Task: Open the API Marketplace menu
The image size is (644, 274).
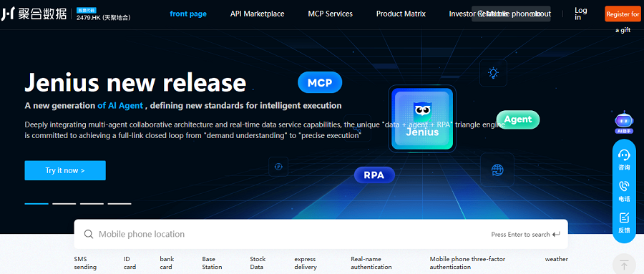Action: 257,14
